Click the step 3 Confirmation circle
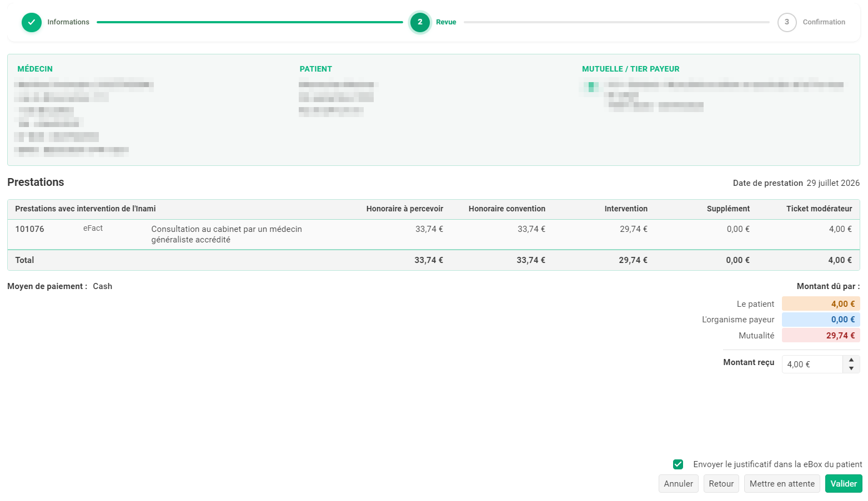Viewport: 868px width, 501px height. [787, 22]
